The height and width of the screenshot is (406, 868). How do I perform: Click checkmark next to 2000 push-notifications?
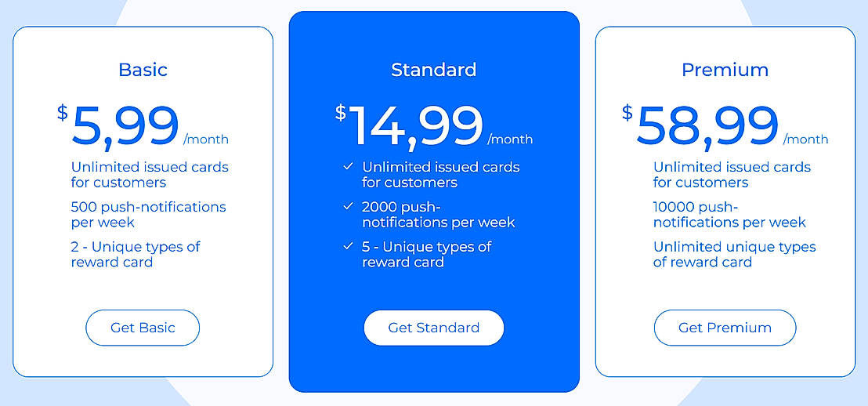(348, 207)
